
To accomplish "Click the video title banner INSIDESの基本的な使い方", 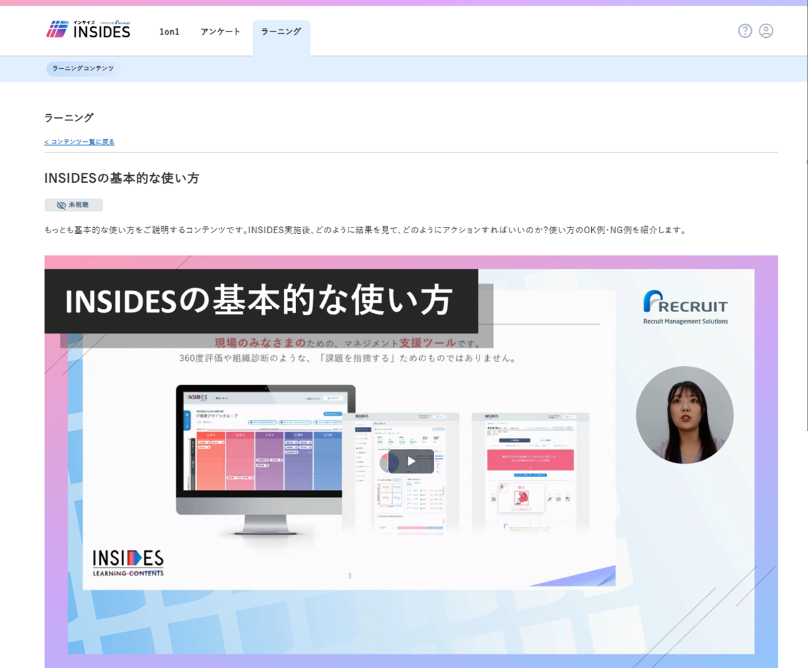I will point(261,301).
